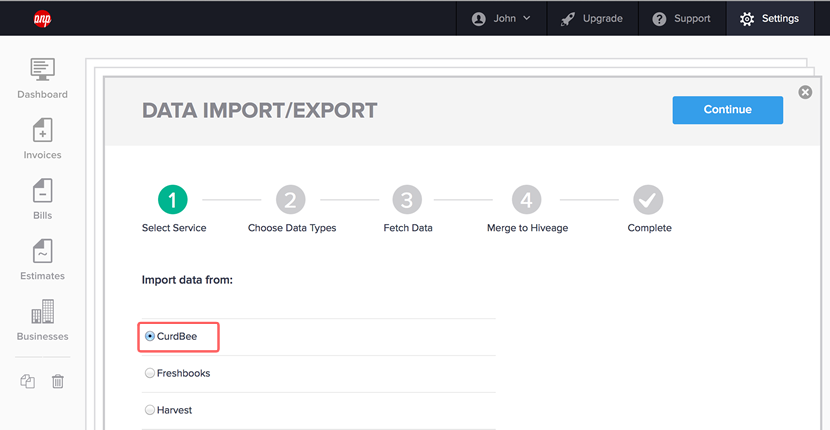Click the Complete step label
Screen dimensions: 830x430
(x=649, y=228)
